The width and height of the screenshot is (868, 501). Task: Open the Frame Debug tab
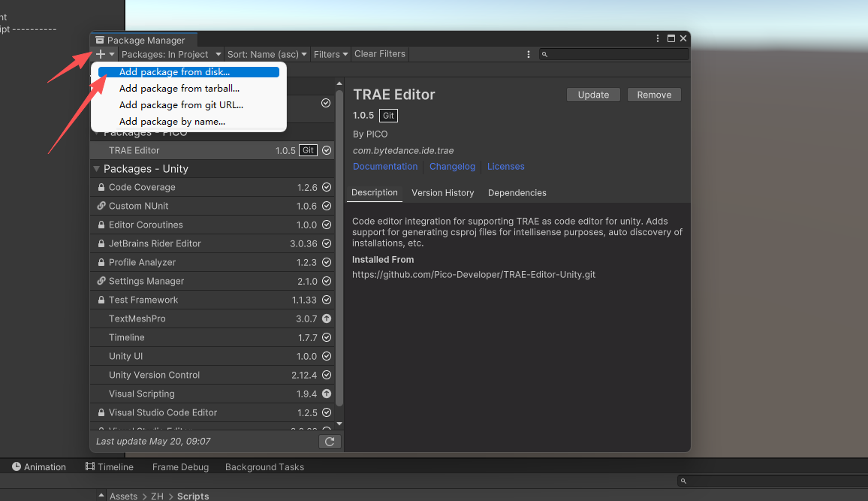180,466
